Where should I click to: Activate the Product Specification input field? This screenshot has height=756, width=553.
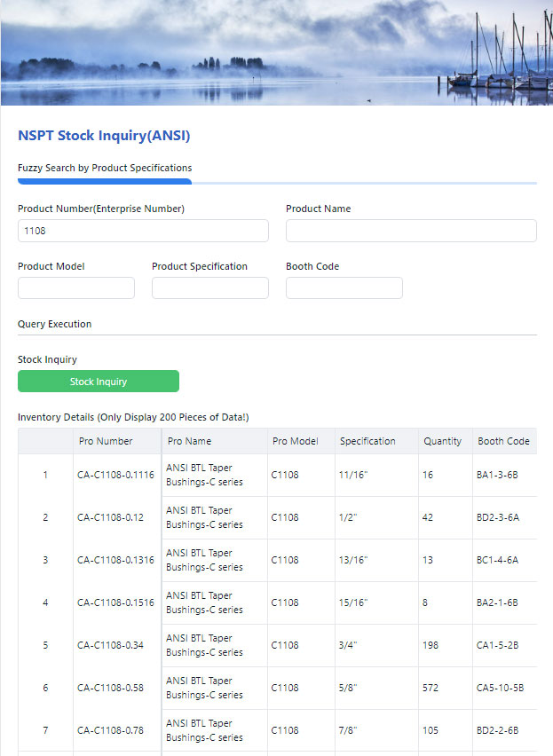(210, 288)
